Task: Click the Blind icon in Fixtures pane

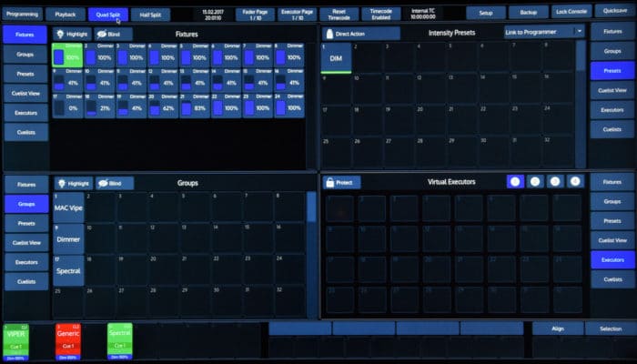Action: click(x=102, y=34)
